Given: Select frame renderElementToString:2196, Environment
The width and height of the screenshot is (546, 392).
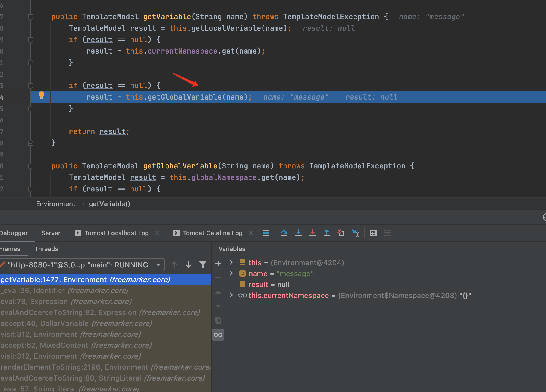Looking at the screenshot, I should 105,367.
